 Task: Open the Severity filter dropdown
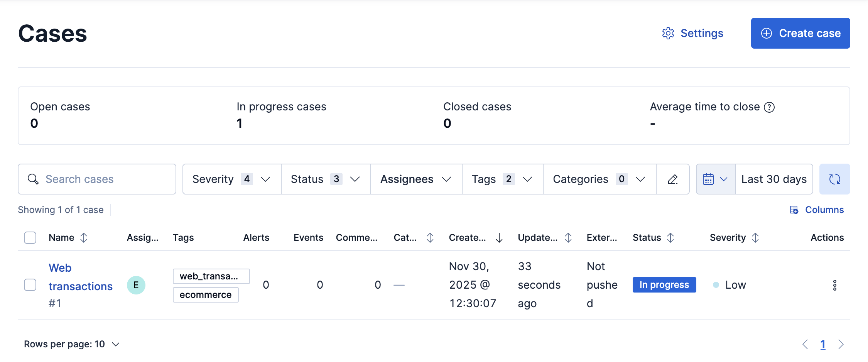coord(230,179)
